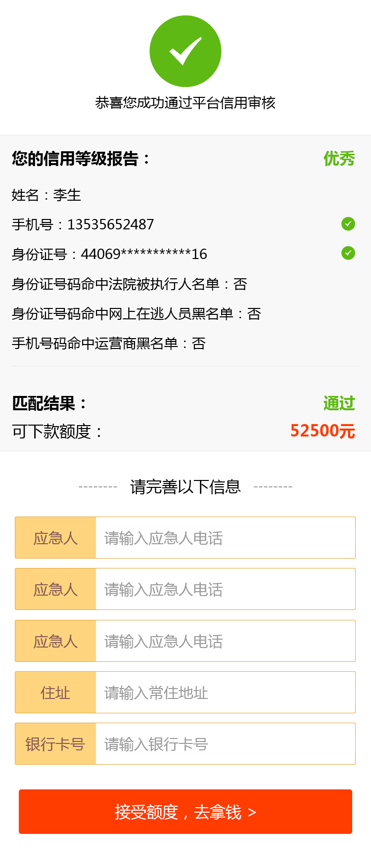Click the 法院被执行人名单 result line
The height and width of the screenshot is (868, 371).
[x=129, y=284]
